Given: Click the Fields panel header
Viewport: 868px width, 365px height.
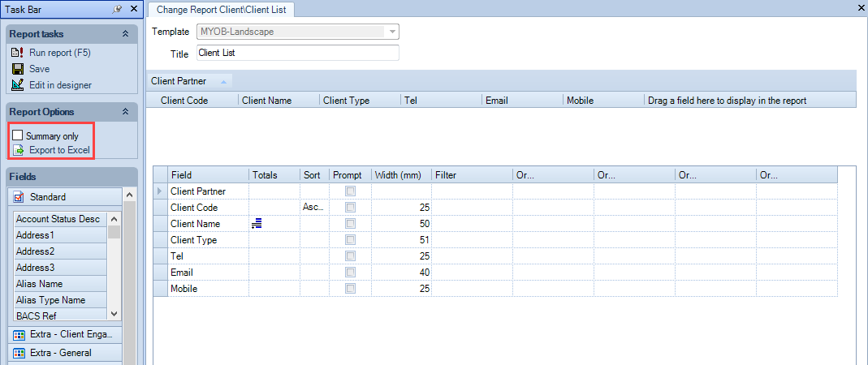Looking at the screenshot, I should click(71, 177).
